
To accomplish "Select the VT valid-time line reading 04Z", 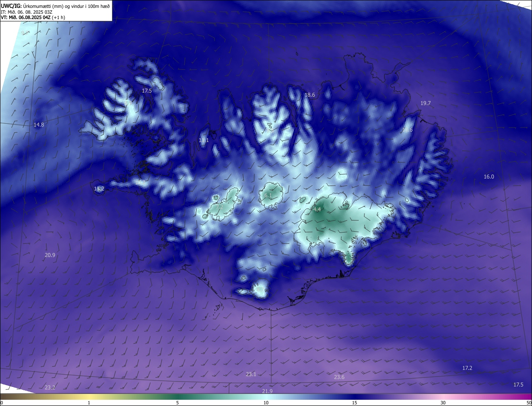I will pos(33,17).
